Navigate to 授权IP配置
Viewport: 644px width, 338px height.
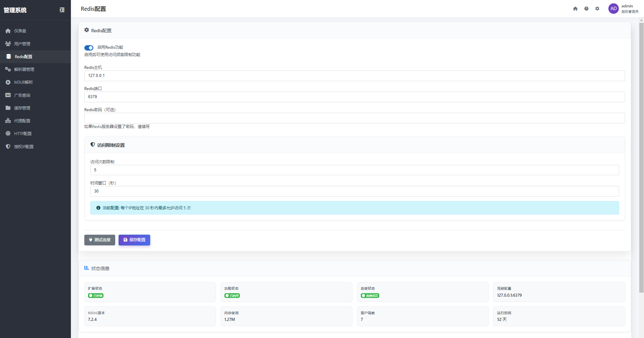[24, 146]
